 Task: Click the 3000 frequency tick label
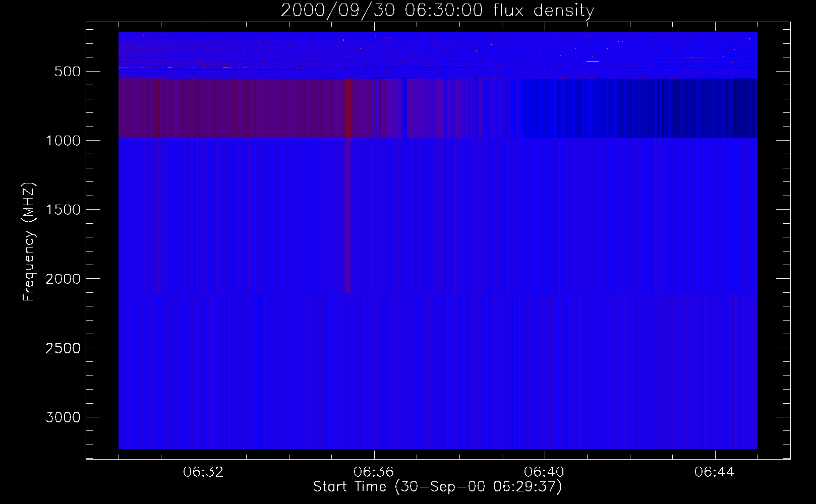click(x=63, y=417)
